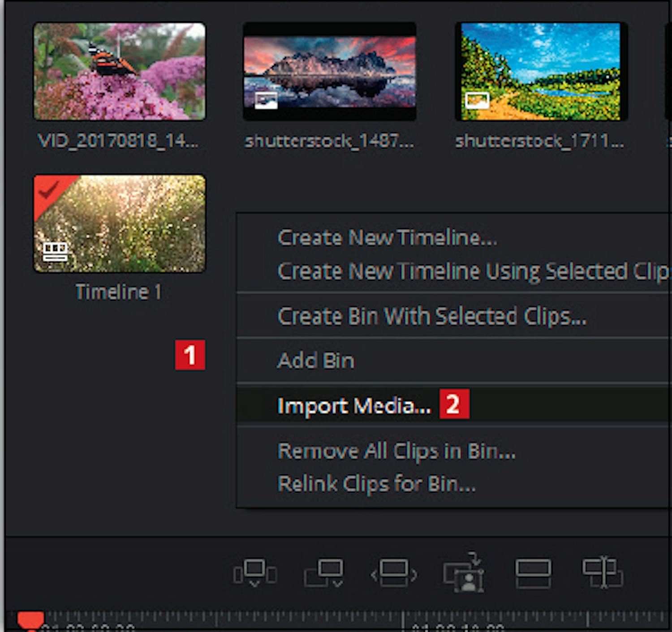
Task: Choose Remove All Clips in Bin...
Action: point(396,451)
